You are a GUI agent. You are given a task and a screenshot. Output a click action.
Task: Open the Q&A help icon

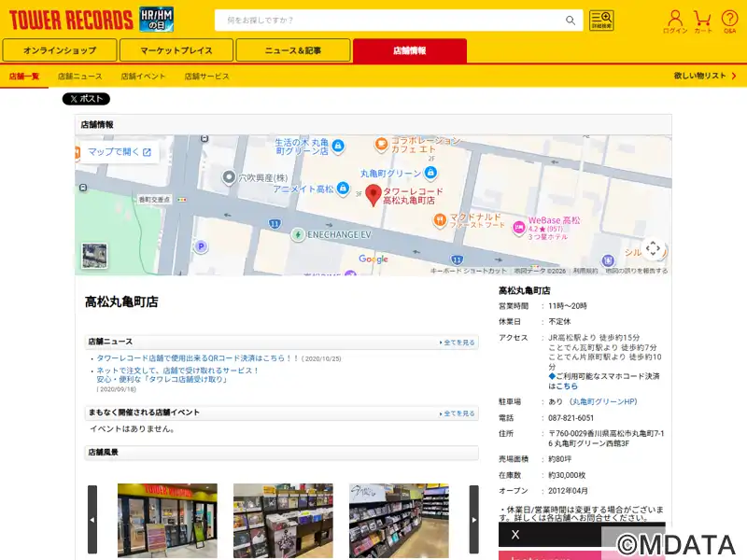(x=729, y=21)
